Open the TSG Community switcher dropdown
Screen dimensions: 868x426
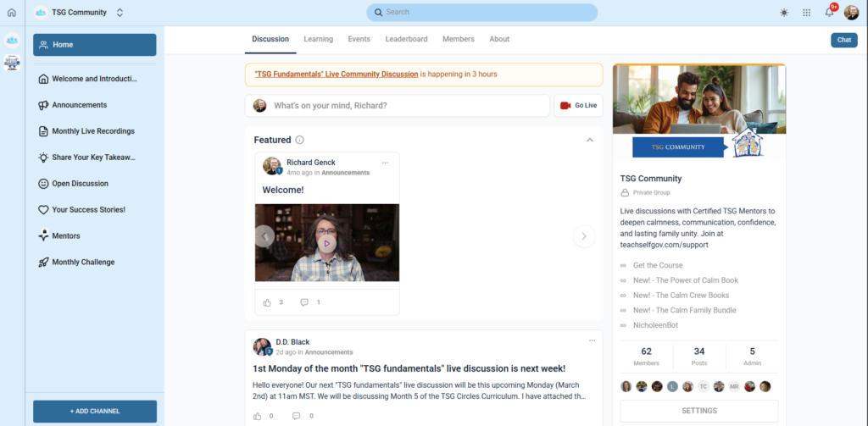(x=120, y=12)
